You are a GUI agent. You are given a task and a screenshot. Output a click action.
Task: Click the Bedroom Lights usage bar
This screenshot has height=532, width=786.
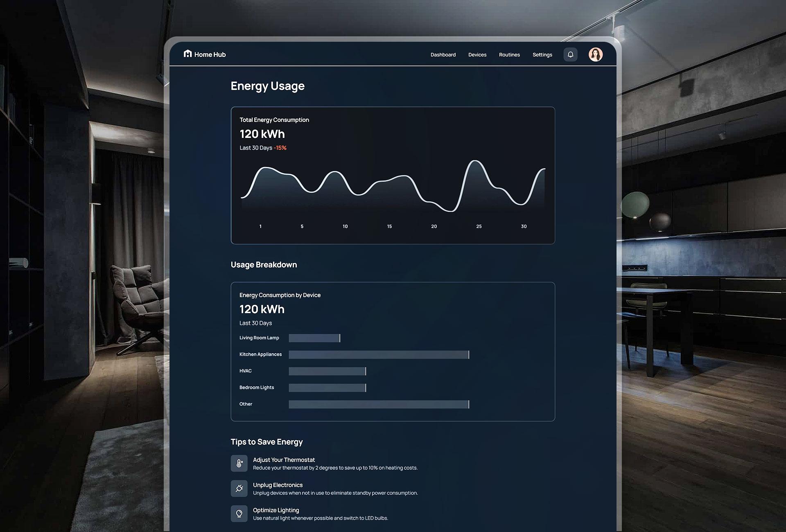point(327,388)
